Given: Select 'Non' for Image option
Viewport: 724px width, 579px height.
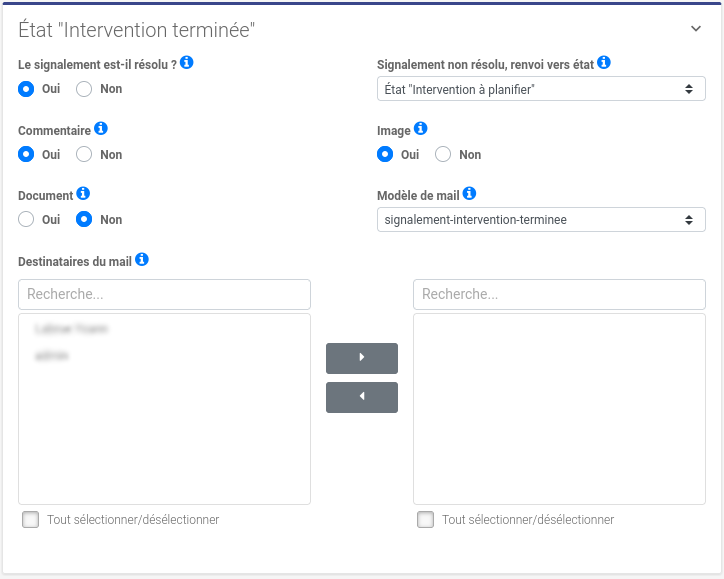Looking at the screenshot, I should click(x=443, y=154).
